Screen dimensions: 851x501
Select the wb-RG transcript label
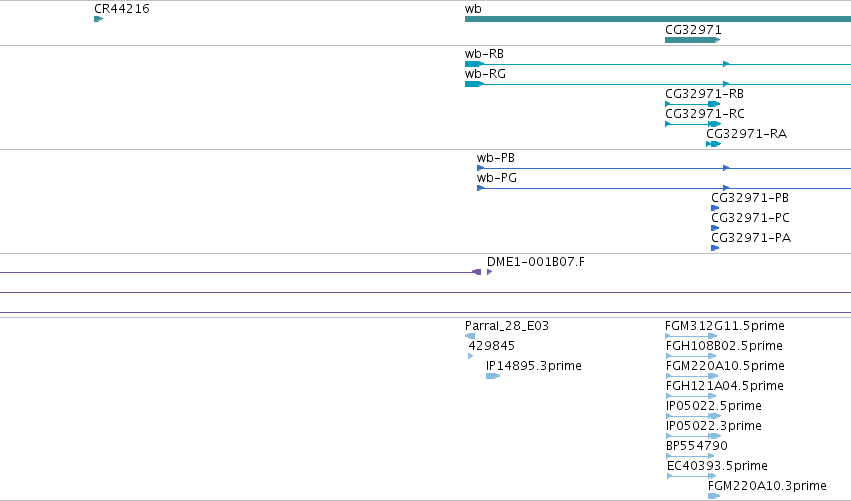pyautogui.click(x=485, y=74)
